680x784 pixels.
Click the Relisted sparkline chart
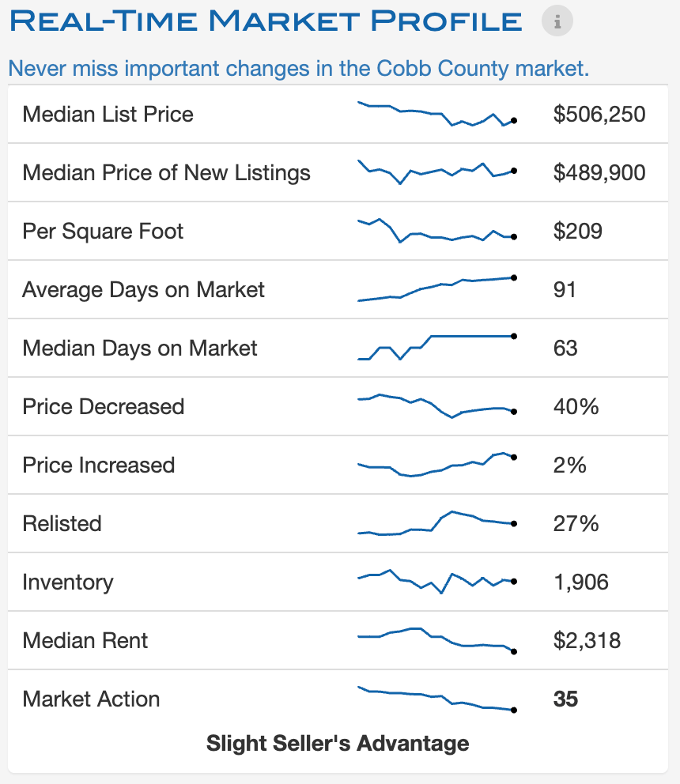pyautogui.click(x=436, y=523)
